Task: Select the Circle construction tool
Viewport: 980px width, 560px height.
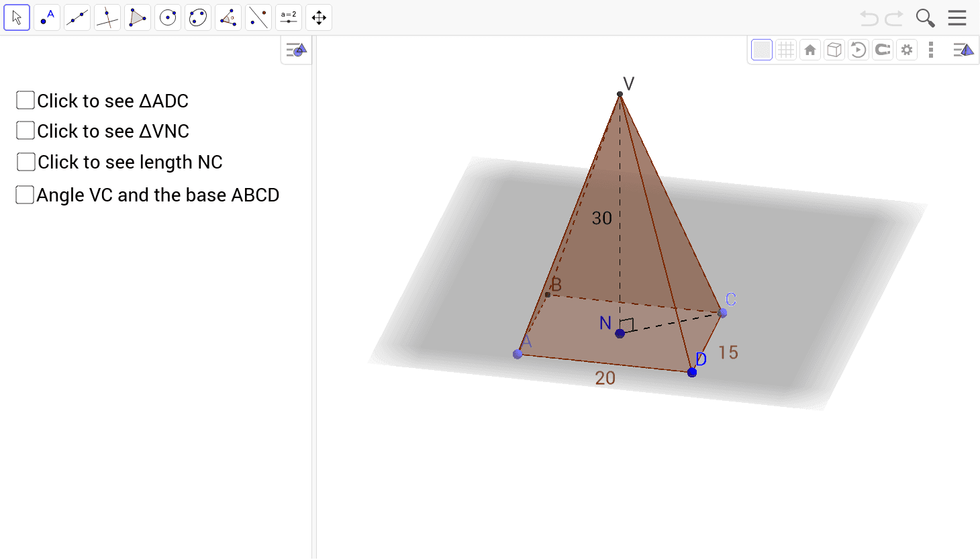Action: click(167, 17)
